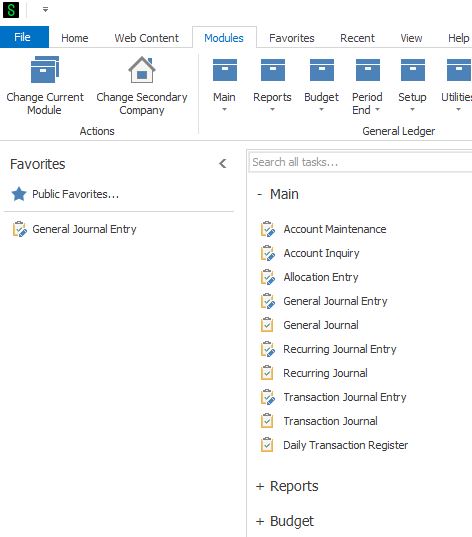Open the File menu tab
Screen dimensions: 472x537
pyautogui.click(x=24, y=37)
